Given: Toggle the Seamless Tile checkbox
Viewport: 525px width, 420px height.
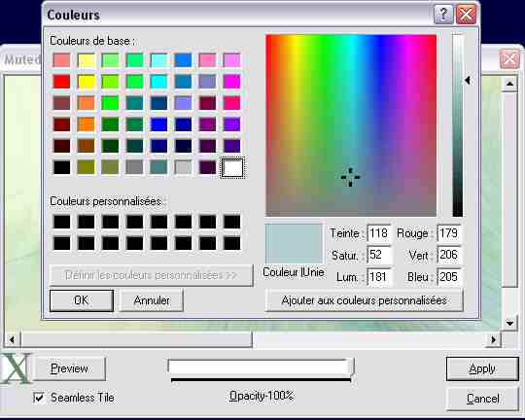Looking at the screenshot, I should 39,398.
